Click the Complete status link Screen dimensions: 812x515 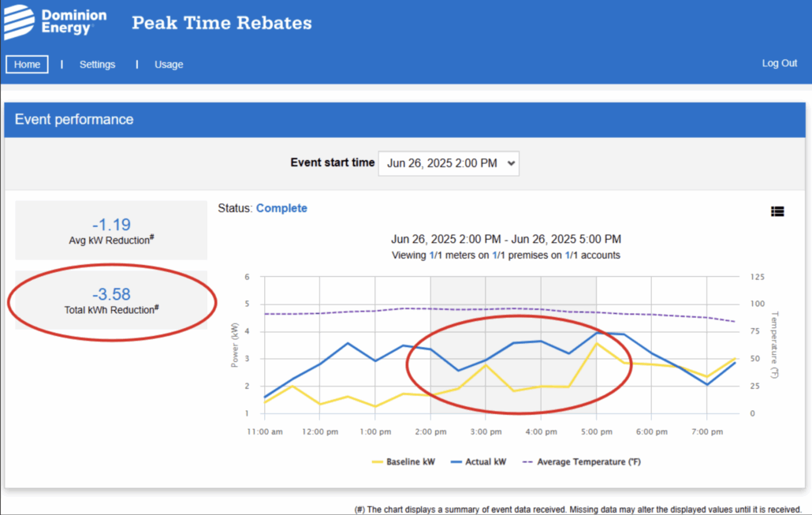click(281, 208)
